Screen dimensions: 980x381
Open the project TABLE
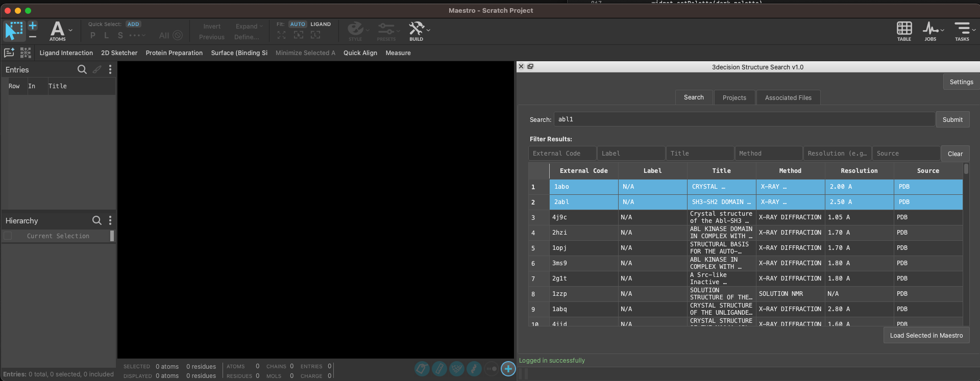pos(904,31)
